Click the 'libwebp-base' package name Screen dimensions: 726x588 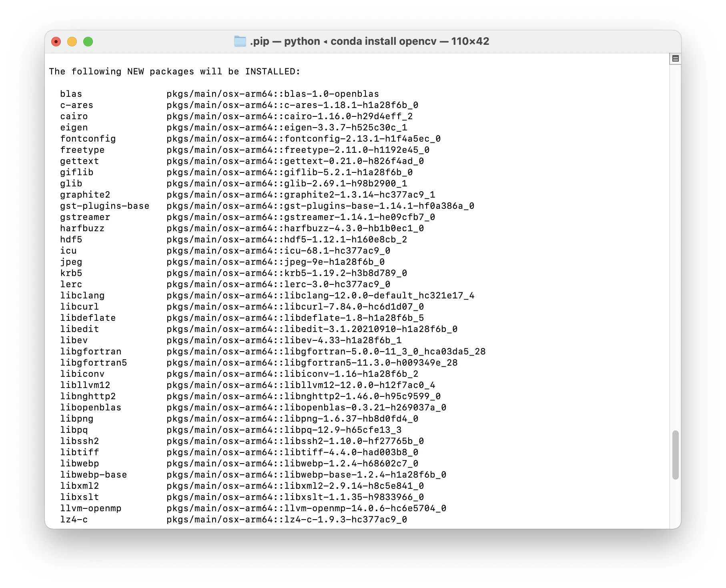click(x=93, y=475)
